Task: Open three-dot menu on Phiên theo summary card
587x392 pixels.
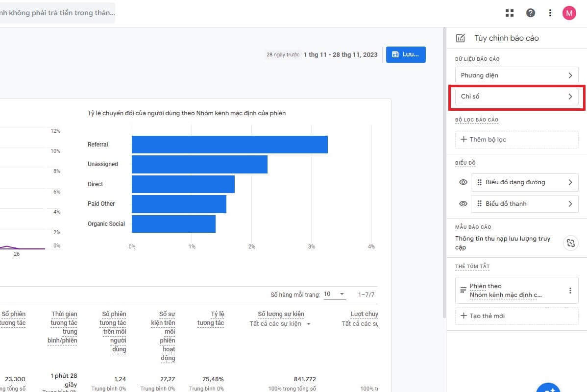Action: pos(570,290)
